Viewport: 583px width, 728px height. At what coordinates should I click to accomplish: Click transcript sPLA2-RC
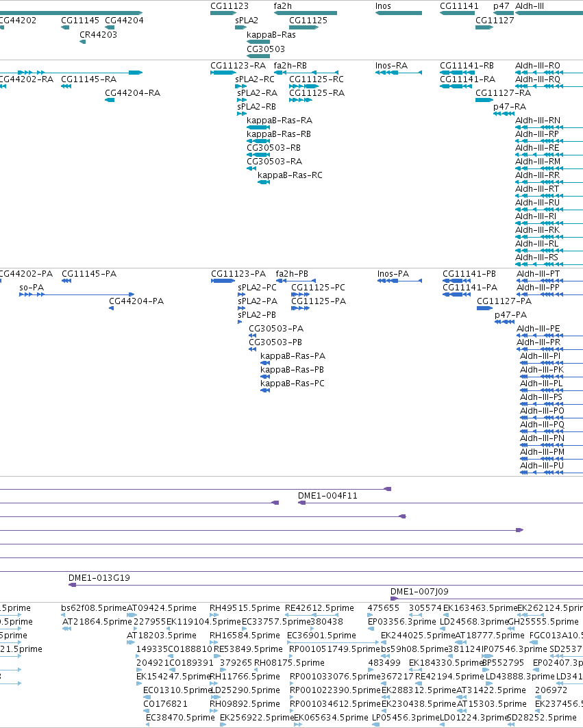click(255, 79)
